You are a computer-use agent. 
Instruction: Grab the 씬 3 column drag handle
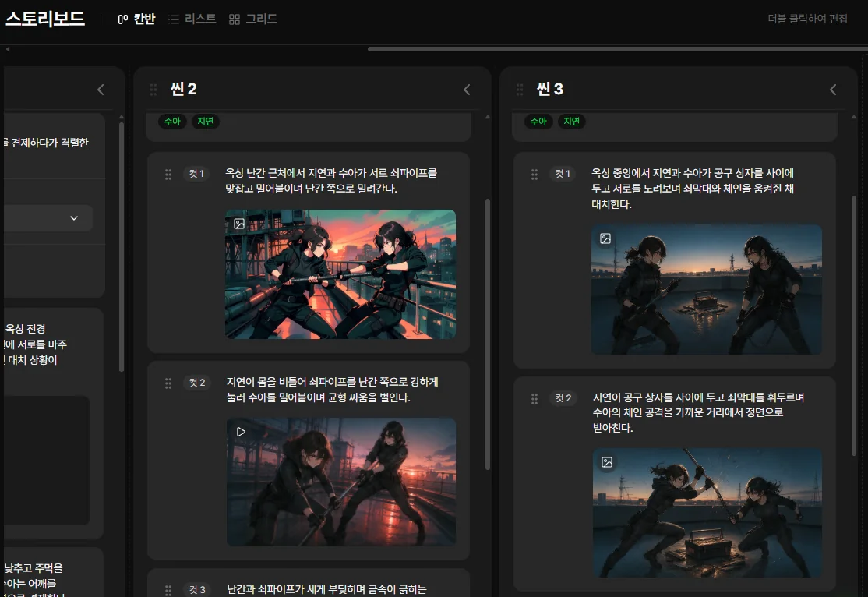(520, 90)
